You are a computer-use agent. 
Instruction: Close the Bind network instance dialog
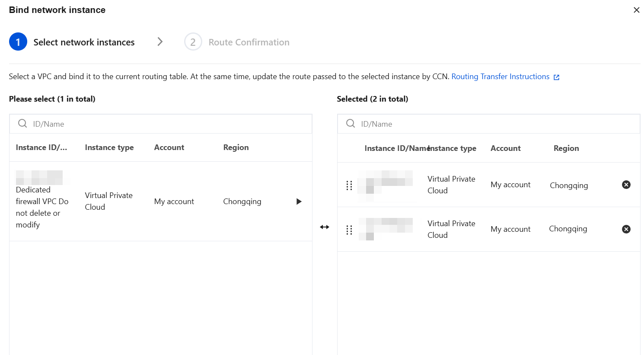pos(636,10)
